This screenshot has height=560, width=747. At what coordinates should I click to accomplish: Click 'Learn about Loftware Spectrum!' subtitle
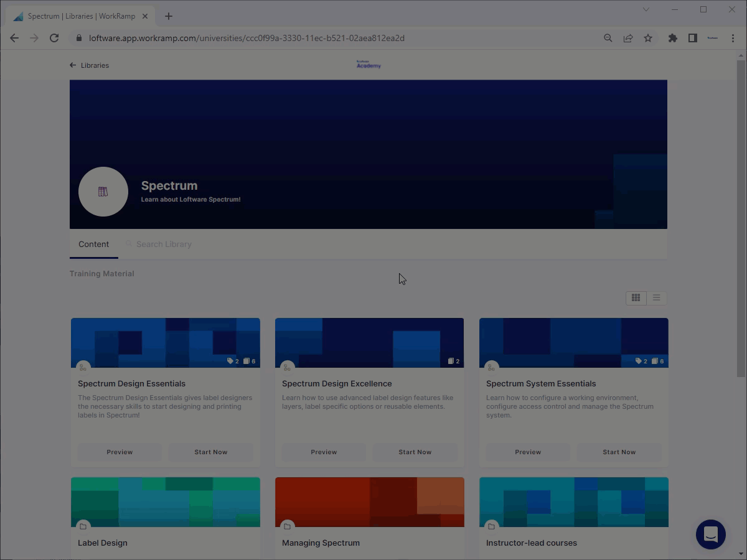point(190,200)
